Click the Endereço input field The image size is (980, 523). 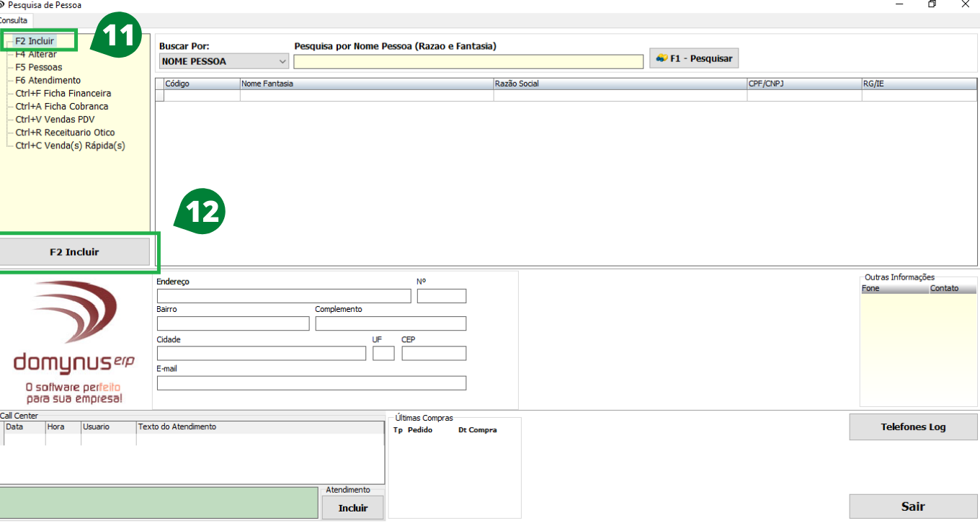pos(284,295)
